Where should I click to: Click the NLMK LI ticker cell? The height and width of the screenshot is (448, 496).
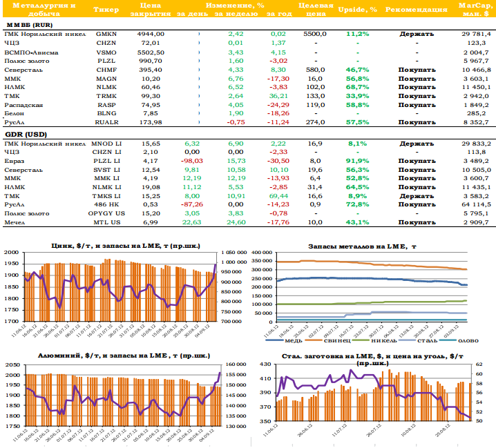pyautogui.click(x=106, y=187)
